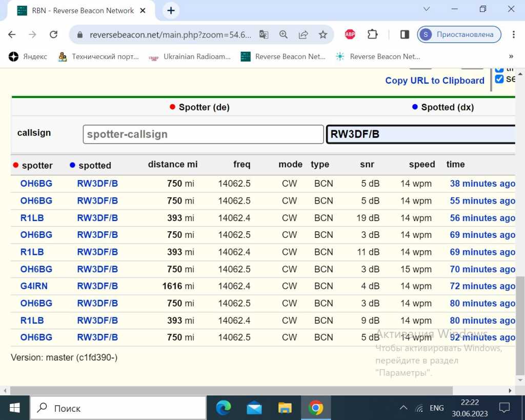Show hidden system tray icons
Screen dimensions: 525x420
click(x=403, y=408)
